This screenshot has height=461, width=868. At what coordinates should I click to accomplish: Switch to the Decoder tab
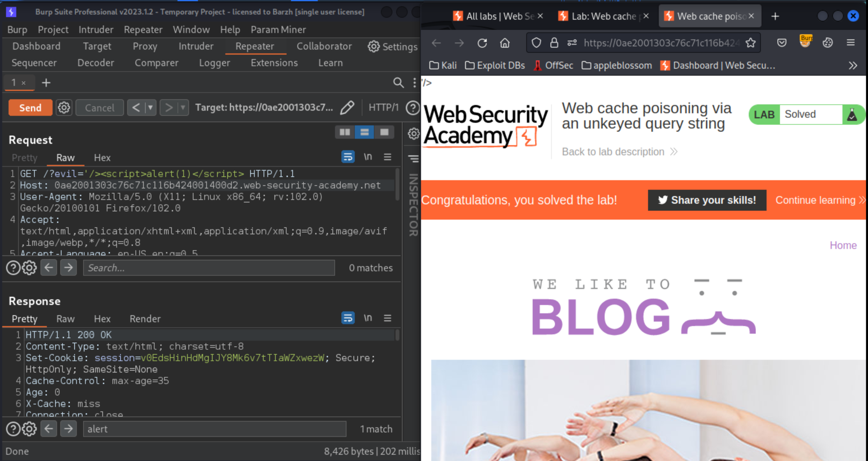coord(96,63)
